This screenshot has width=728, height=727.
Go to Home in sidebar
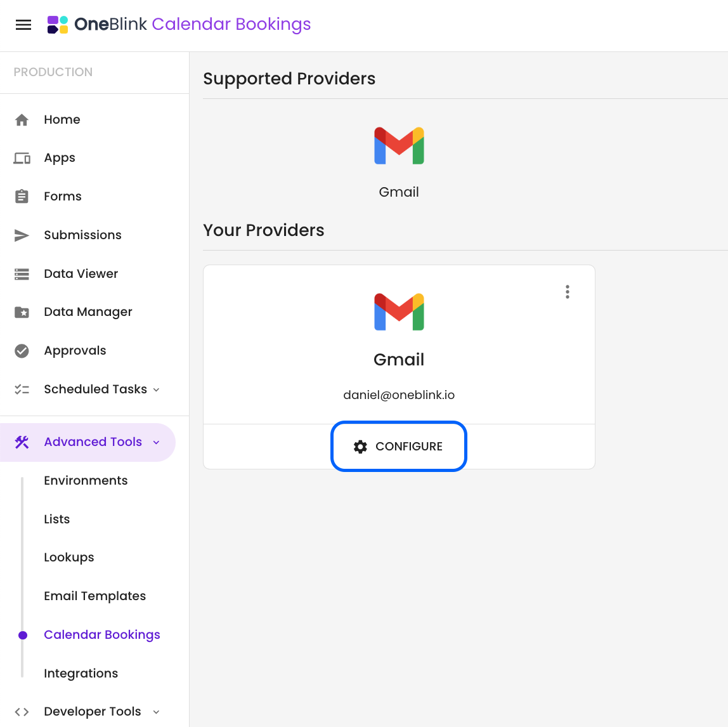pyautogui.click(x=62, y=120)
